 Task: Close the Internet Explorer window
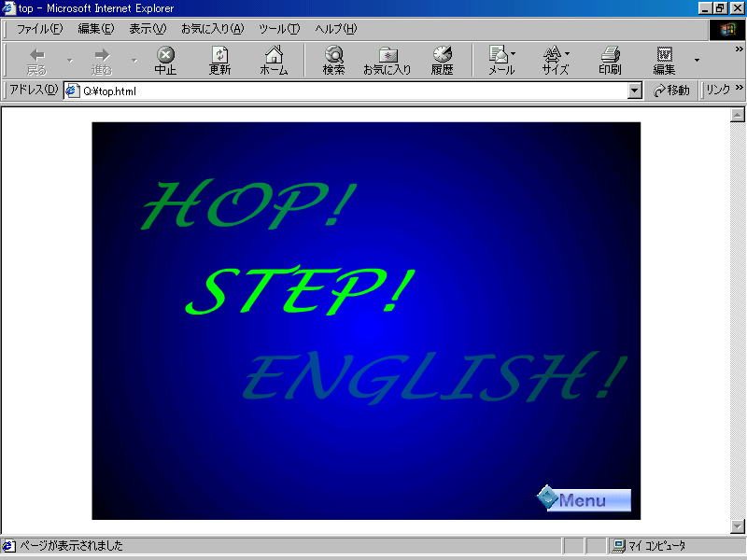(737, 8)
